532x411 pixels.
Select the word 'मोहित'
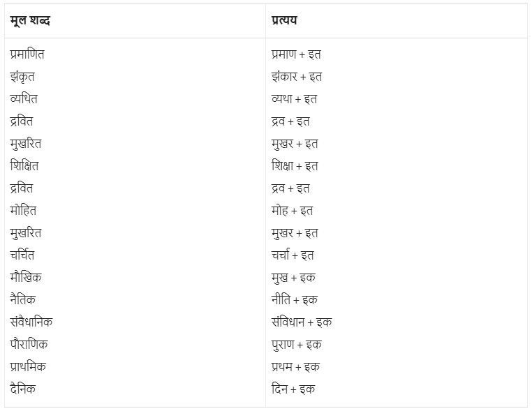pos(23,210)
